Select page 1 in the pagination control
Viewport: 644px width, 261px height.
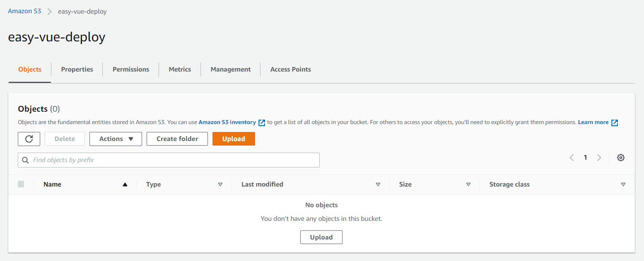pyautogui.click(x=585, y=157)
